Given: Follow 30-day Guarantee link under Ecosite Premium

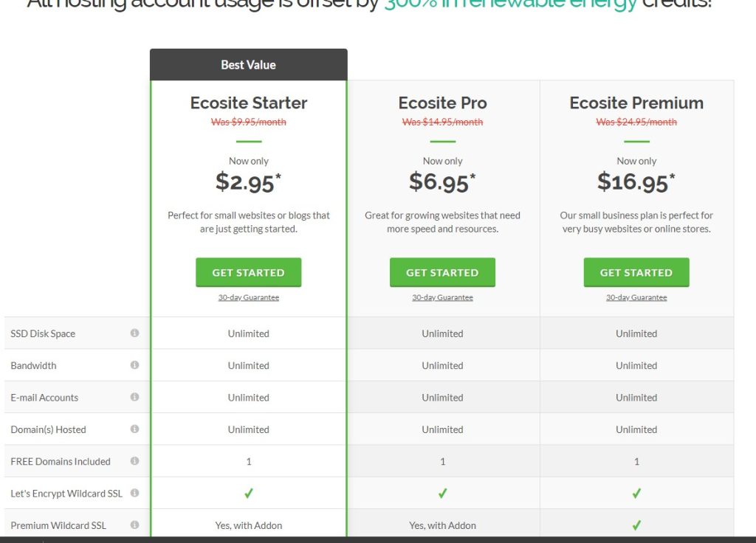Looking at the screenshot, I should point(636,297).
